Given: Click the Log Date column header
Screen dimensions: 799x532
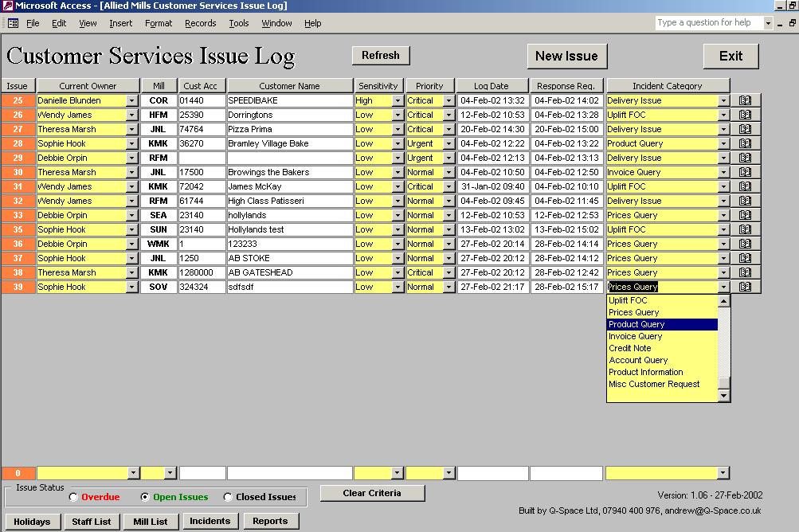Looking at the screenshot, I should click(x=492, y=85).
